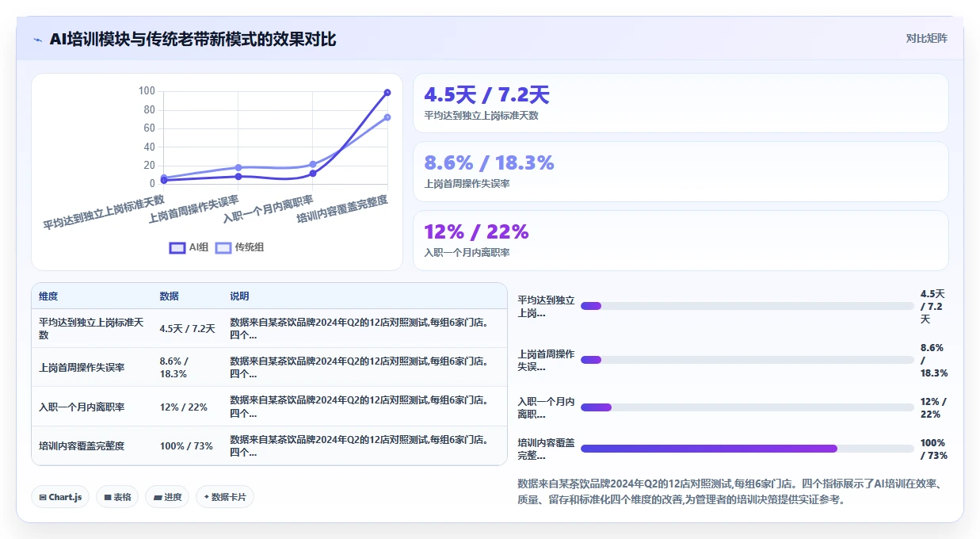
Task: Click the 入职一个月内离职率 progress bar
Action: tap(747, 407)
